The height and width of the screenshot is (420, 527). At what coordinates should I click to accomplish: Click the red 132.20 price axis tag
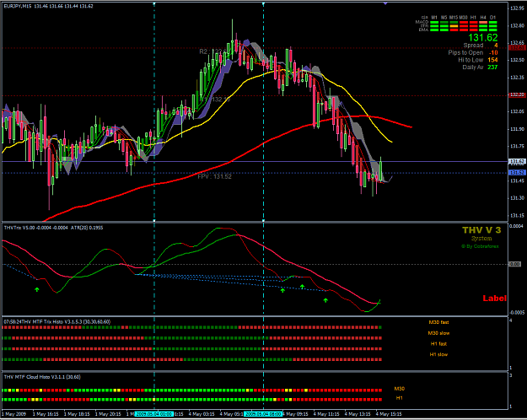(x=517, y=95)
